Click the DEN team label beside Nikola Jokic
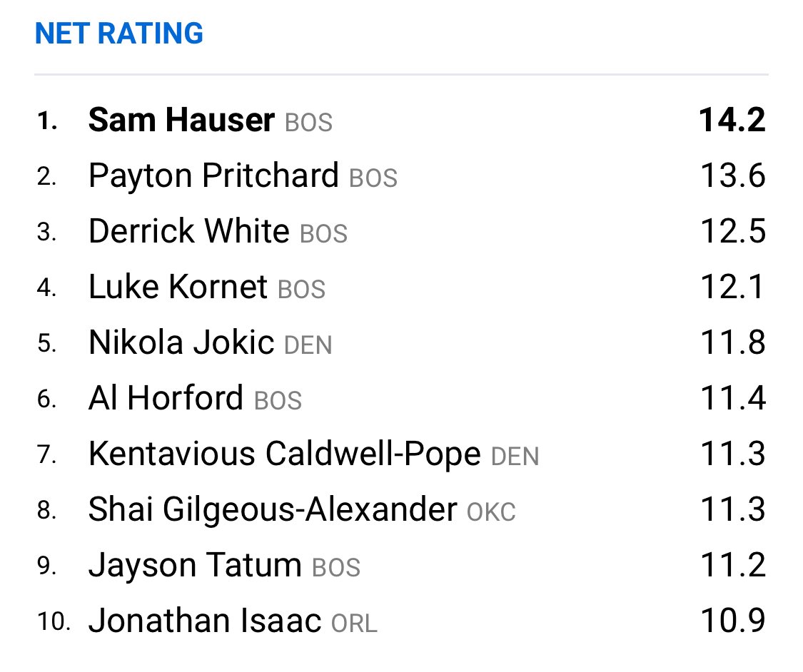This screenshot has height=672, width=803. [308, 345]
